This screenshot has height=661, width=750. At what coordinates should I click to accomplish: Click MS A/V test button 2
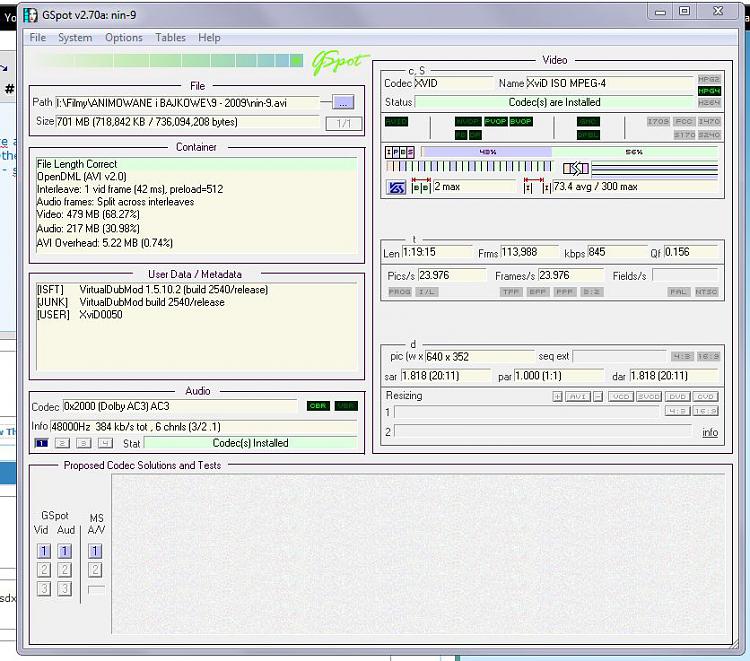[95, 570]
